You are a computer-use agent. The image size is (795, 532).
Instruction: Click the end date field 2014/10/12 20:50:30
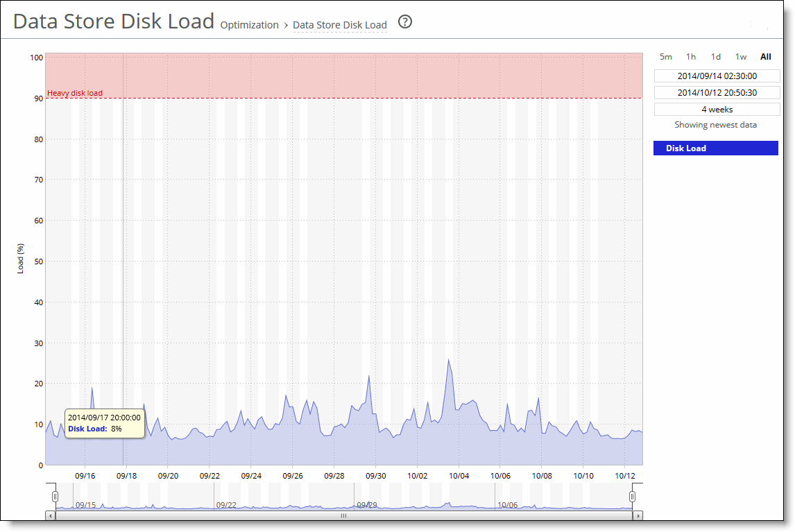pos(717,93)
